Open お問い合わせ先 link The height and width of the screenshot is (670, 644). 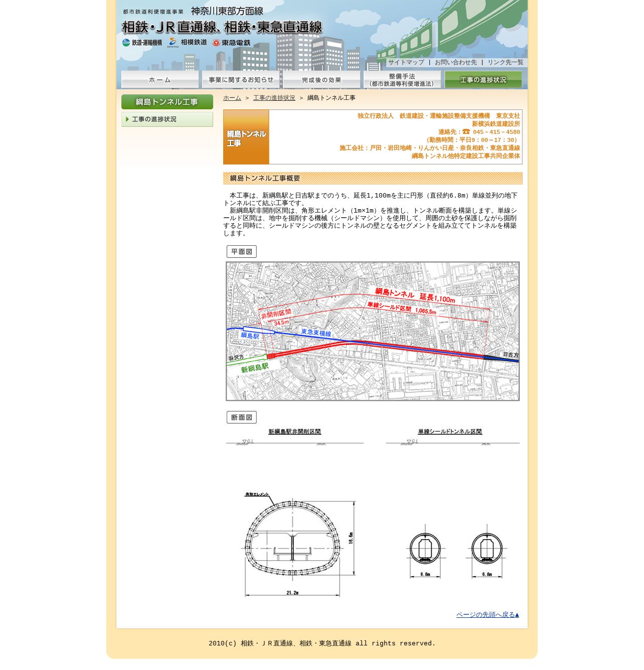point(456,63)
